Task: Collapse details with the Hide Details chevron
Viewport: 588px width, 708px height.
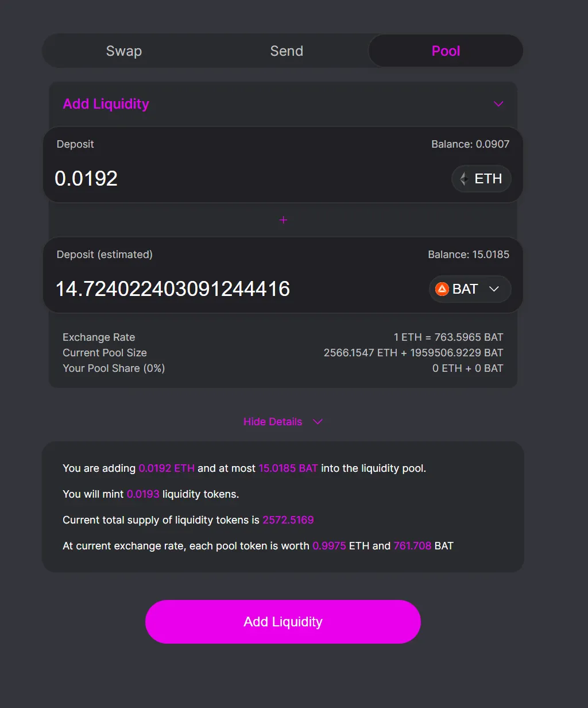Action: click(318, 422)
